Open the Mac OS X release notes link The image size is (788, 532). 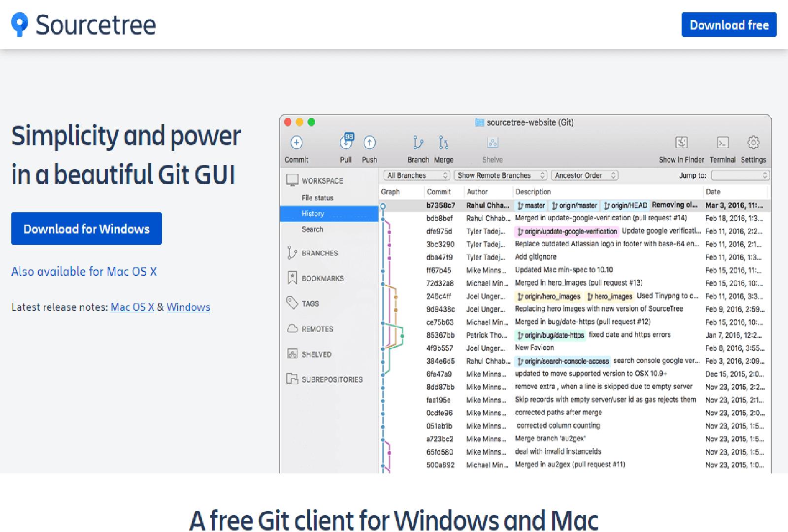pos(131,307)
